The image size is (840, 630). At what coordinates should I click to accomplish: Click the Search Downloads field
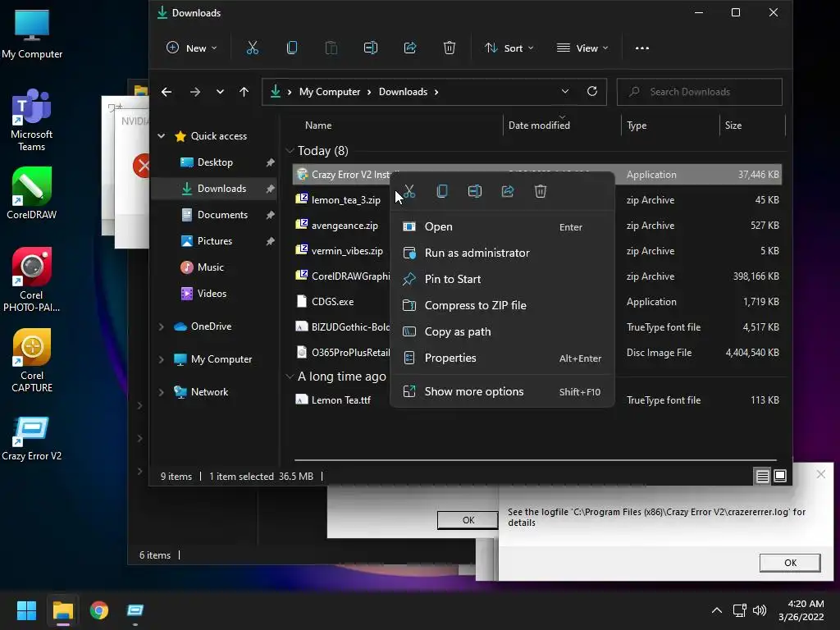pos(699,92)
